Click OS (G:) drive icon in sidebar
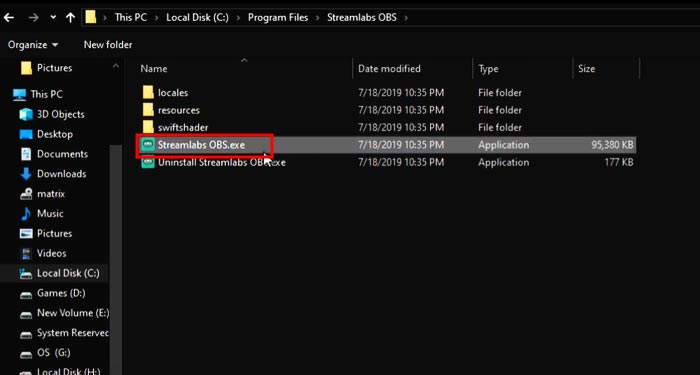 pos(26,354)
